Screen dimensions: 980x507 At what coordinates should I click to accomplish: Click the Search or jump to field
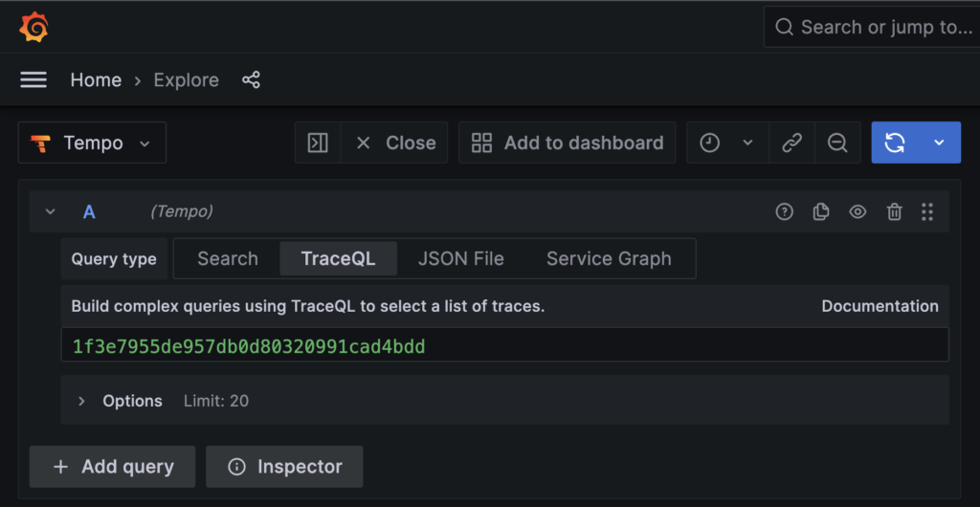pyautogui.click(x=872, y=27)
